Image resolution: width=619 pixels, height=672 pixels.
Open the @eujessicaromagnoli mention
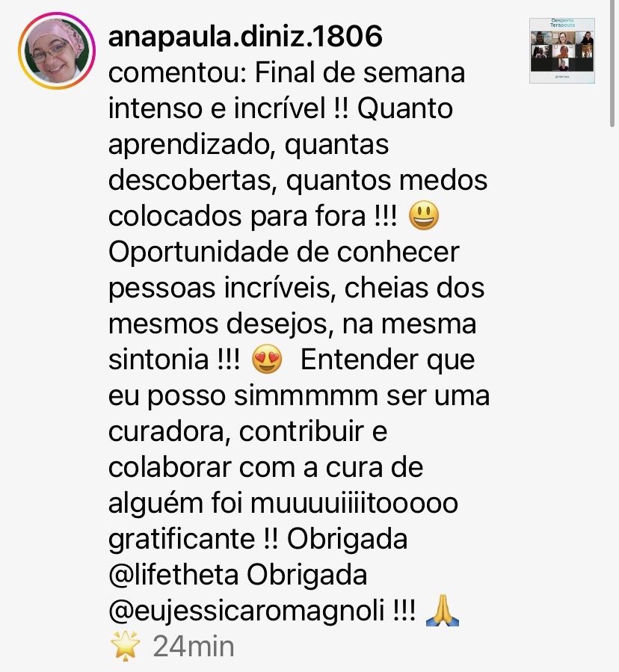point(247,611)
